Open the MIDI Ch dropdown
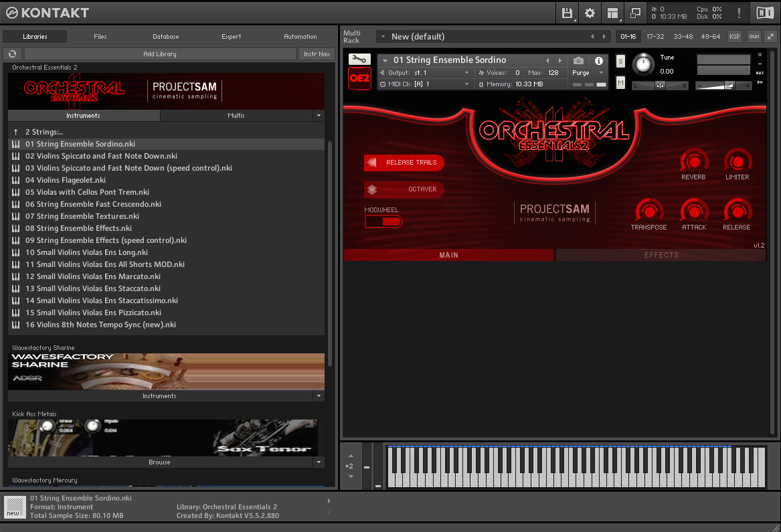The image size is (781, 532). click(x=425, y=84)
